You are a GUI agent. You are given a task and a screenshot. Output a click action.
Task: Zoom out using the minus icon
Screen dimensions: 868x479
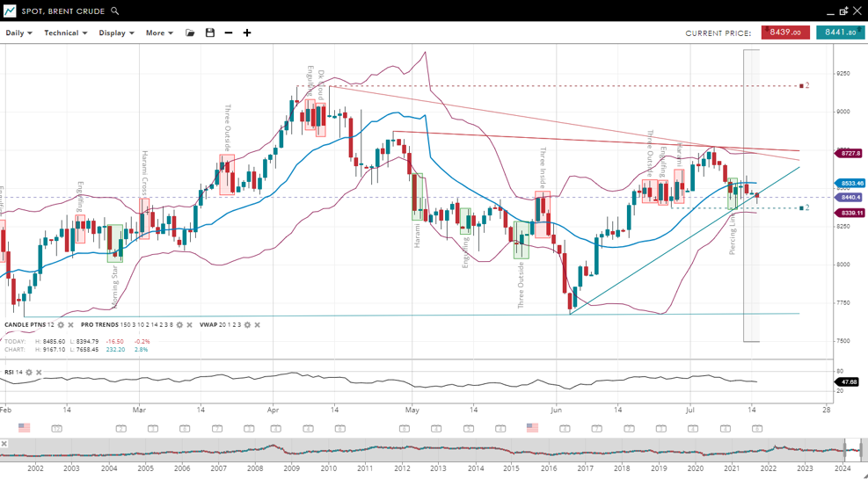[229, 33]
